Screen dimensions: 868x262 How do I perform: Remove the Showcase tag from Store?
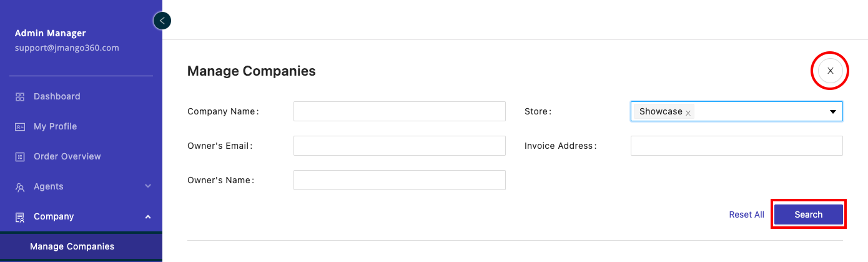pyautogui.click(x=688, y=113)
